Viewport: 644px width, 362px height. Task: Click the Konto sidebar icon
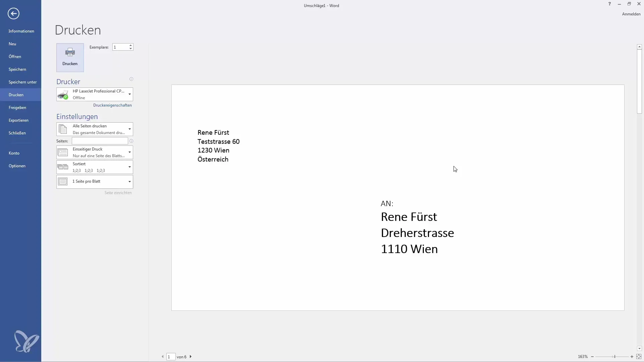14,153
